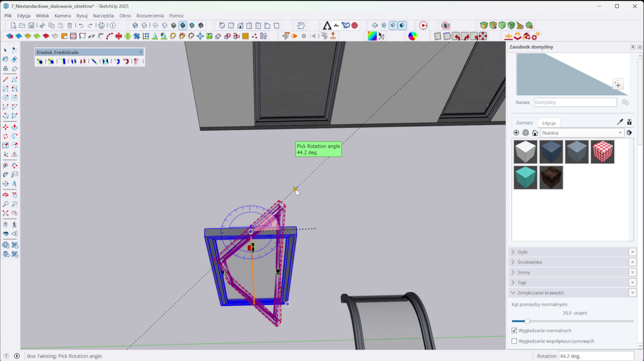The height and width of the screenshot is (361, 644).
Task: Click the print icon in top toolbar
Action: (x=101, y=25)
